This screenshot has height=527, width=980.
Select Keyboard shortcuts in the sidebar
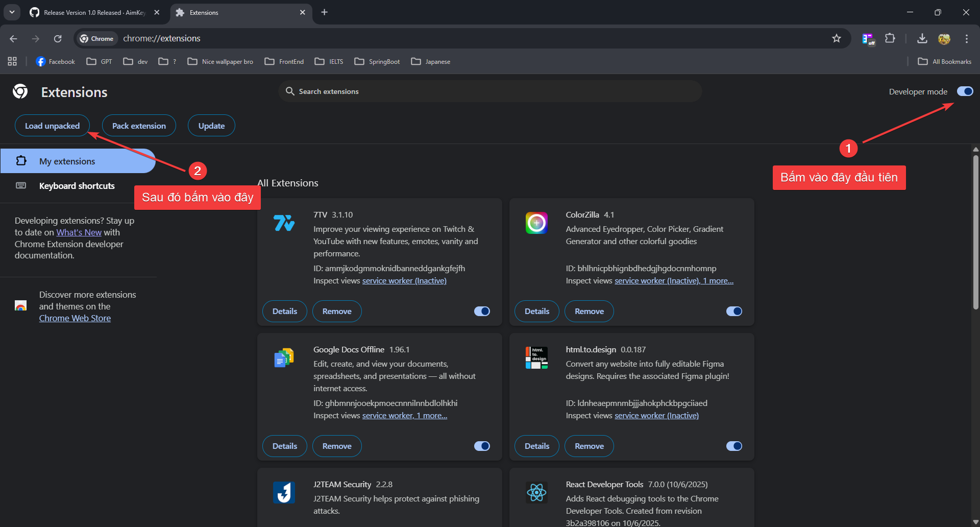[77, 185]
